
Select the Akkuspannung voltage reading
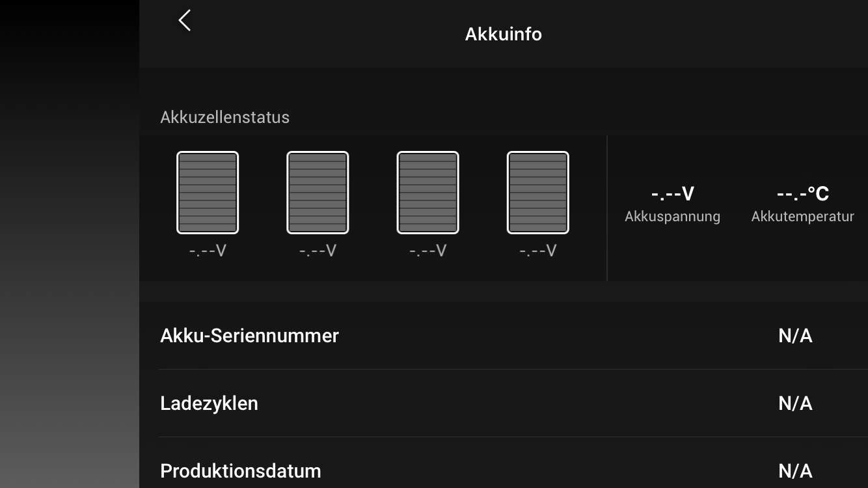tap(673, 194)
